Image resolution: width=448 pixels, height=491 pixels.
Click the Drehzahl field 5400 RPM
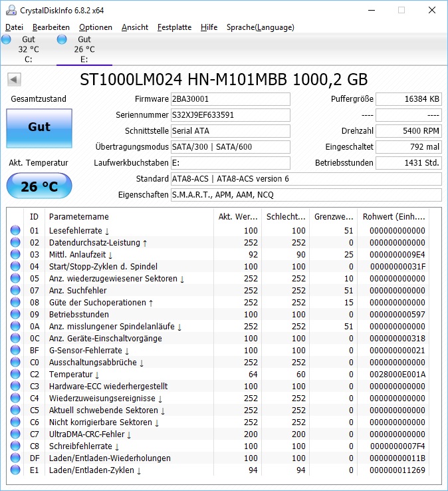(x=409, y=131)
